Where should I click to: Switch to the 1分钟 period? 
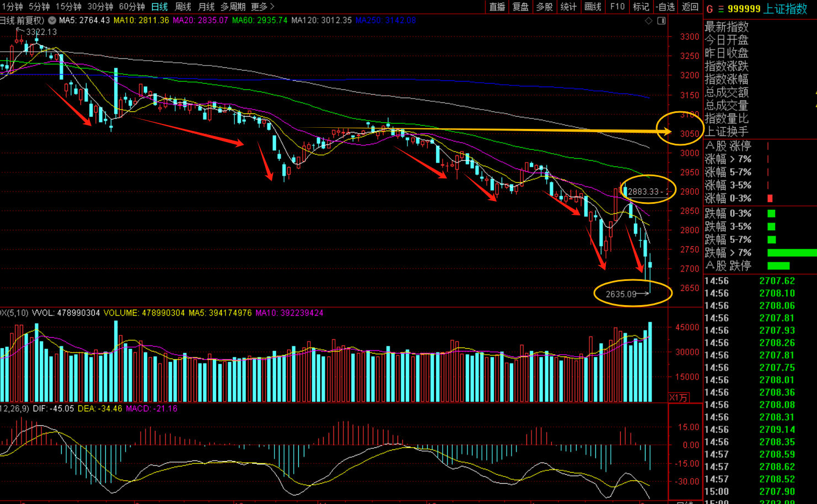pyautogui.click(x=12, y=7)
